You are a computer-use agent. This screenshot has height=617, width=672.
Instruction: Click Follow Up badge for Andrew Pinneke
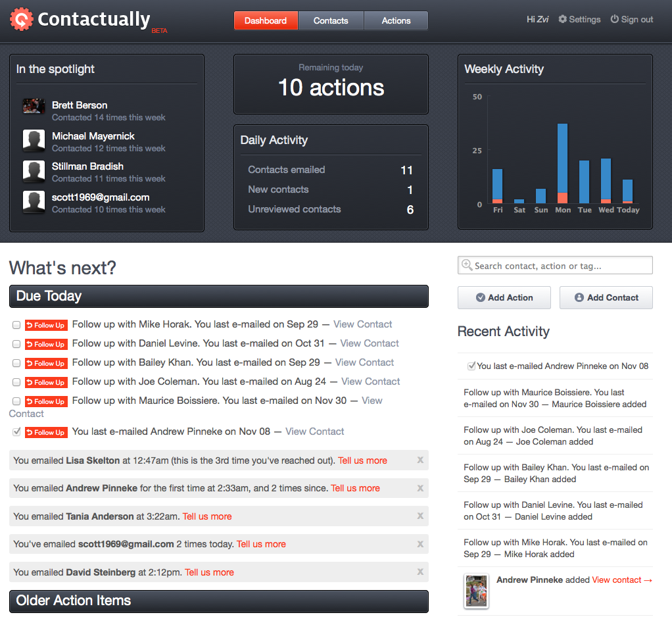pyautogui.click(x=46, y=433)
